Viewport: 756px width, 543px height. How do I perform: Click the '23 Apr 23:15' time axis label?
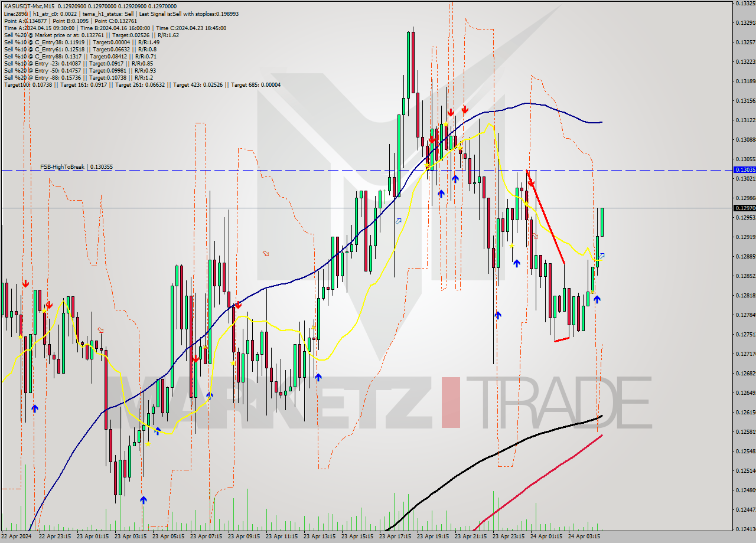click(x=509, y=537)
